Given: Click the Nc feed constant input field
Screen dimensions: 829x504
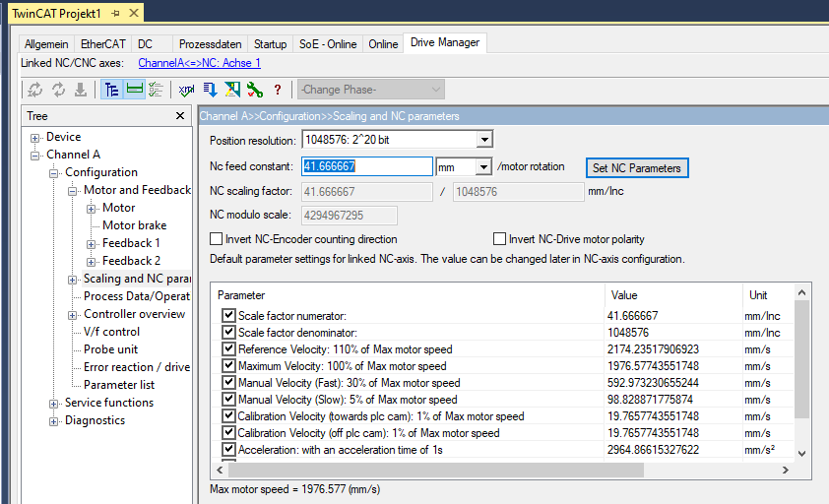Looking at the screenshot, I should 367,166.
